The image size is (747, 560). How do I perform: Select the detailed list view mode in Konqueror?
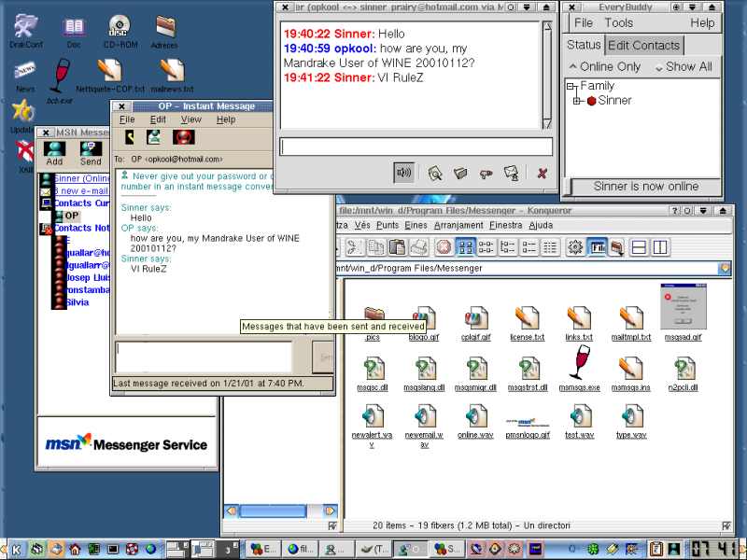tap(529, 247)
